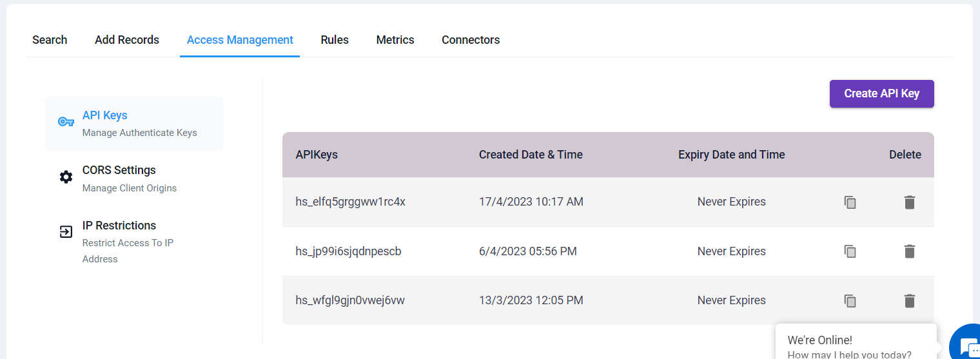Screen dimensions: 980x359
Task: Click the IP Restrictions arrow icon
Action: (x=66, y=232)
